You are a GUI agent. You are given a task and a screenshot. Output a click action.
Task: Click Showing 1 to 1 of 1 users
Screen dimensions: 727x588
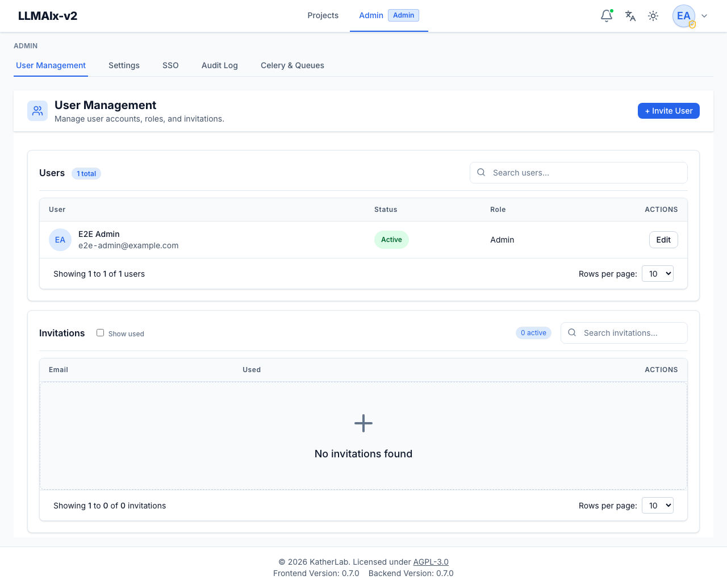pyautogui.click(x=99, y=274)
